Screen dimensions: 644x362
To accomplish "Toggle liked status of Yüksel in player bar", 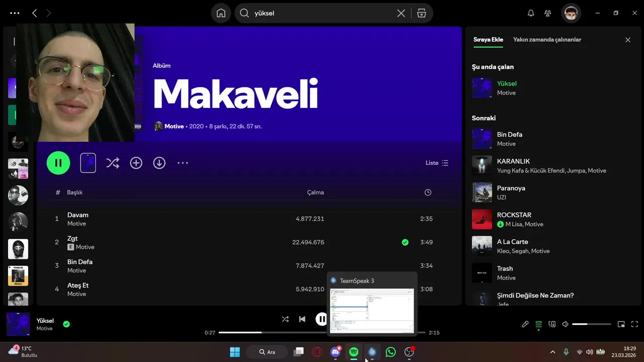I will (66, 324).
